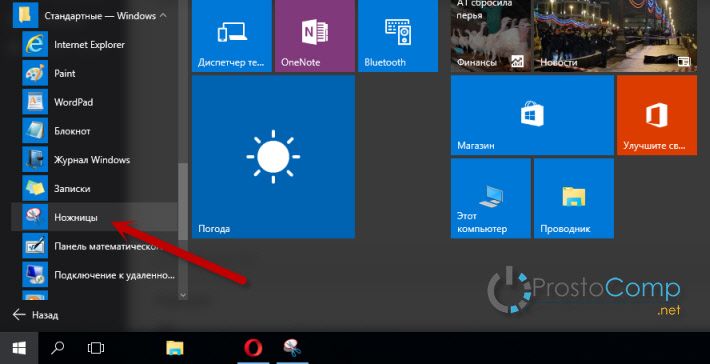Click the app list scroll-down arrow

[x=183, y=295]
